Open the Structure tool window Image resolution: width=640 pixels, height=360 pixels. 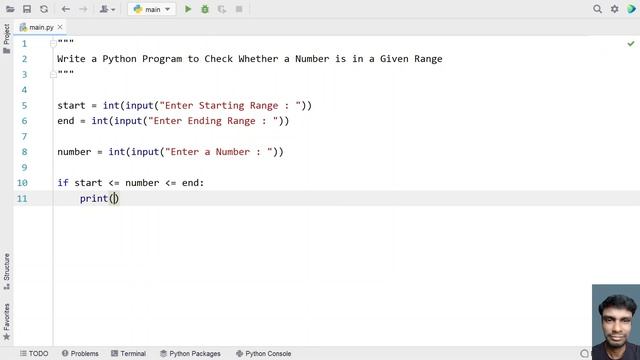click(x=7, y=271)
